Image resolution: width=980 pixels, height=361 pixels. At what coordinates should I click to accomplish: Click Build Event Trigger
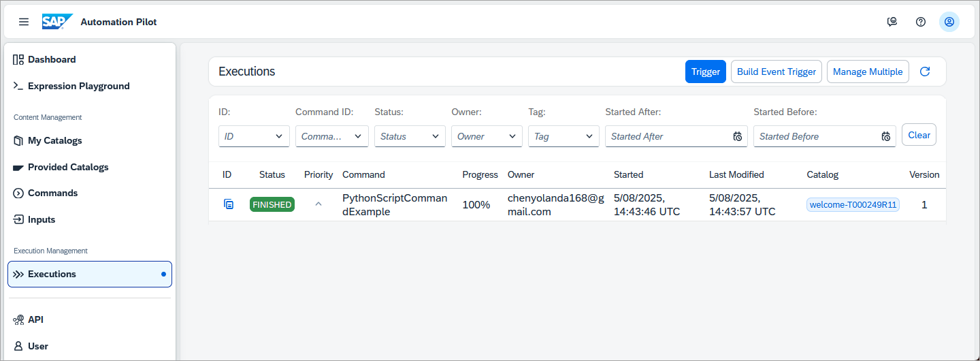(777, 72)
